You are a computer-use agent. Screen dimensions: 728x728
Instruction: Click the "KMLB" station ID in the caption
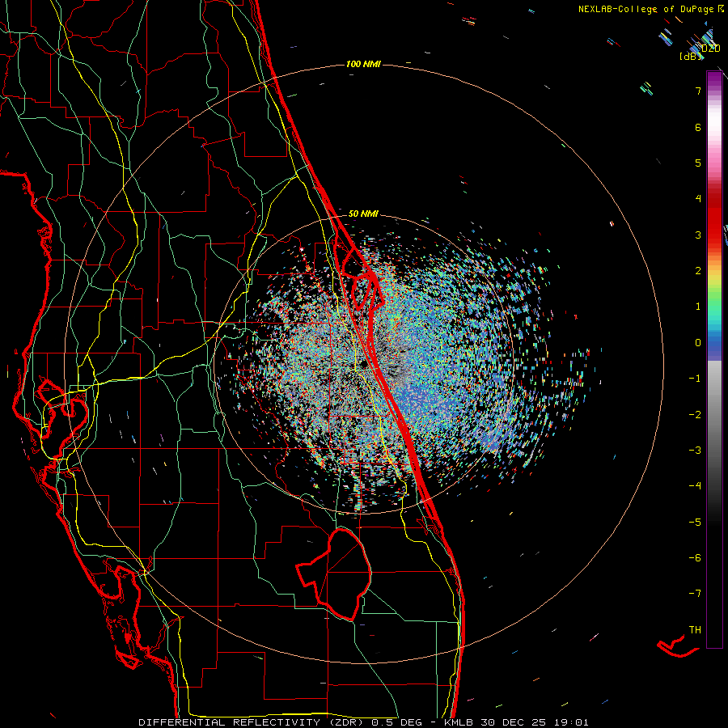459,722
